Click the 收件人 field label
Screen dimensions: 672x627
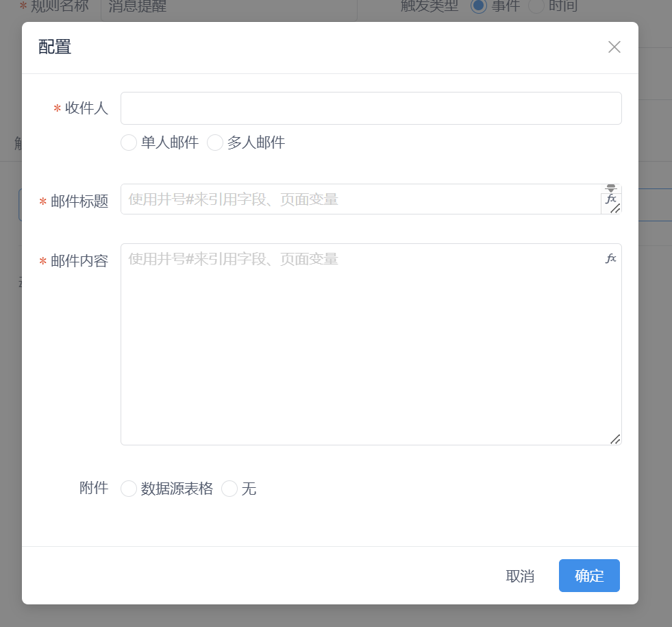86,108
